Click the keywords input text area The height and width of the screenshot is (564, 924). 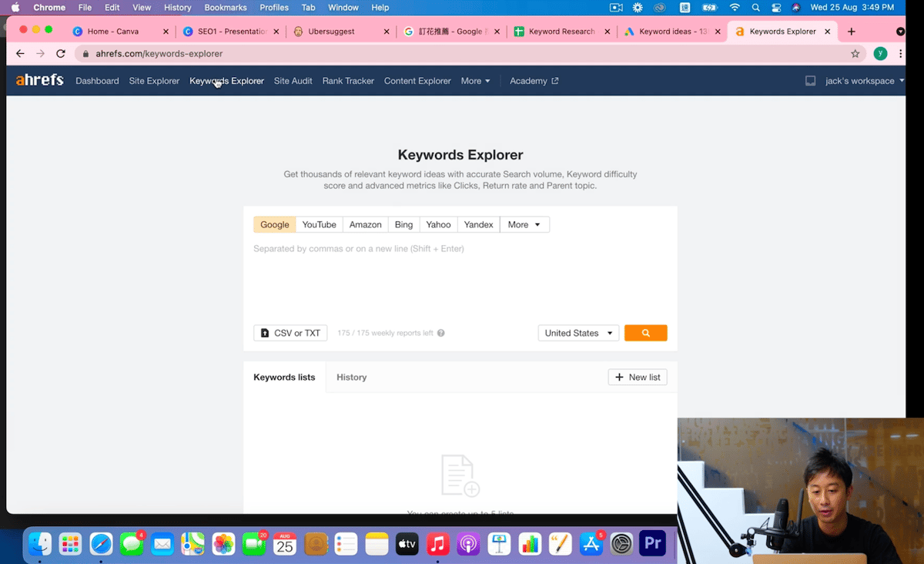point(460,277)
